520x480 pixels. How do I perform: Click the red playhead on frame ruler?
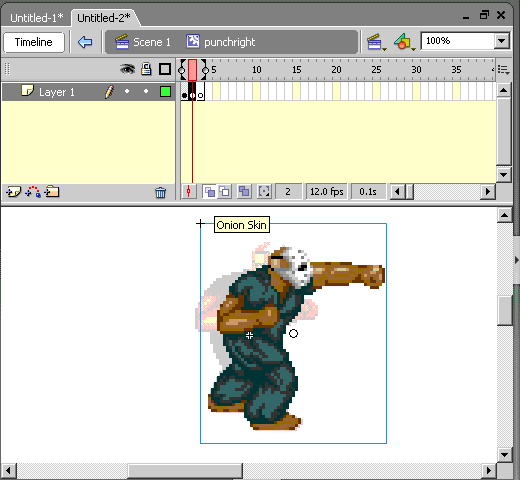192,70
